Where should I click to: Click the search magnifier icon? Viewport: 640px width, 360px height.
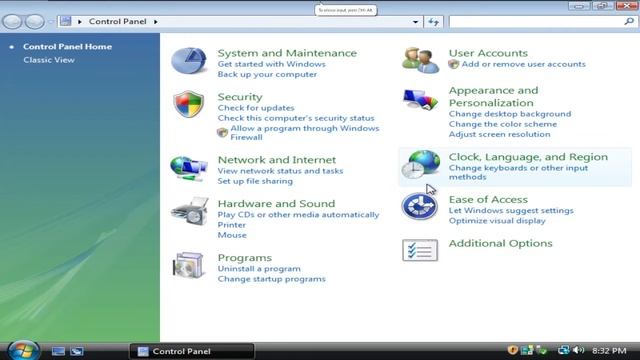(x=629, y=21)
